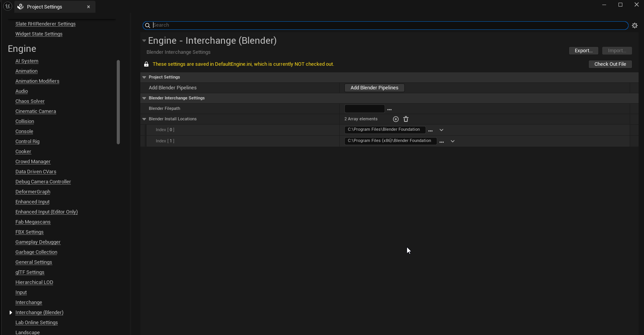
Task: Open Data Driven CVars settings
Action: click(x=36, y=172)
